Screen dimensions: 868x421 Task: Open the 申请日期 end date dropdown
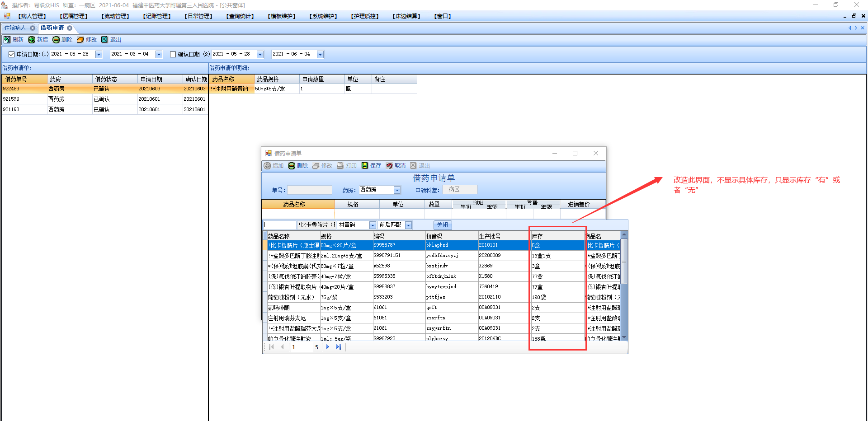(159, 55)
